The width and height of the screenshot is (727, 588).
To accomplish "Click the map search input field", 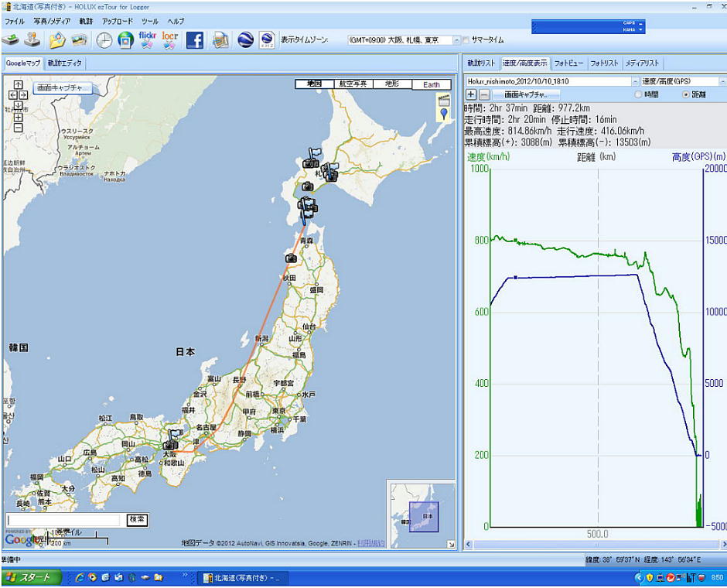I will coord(63,520).
